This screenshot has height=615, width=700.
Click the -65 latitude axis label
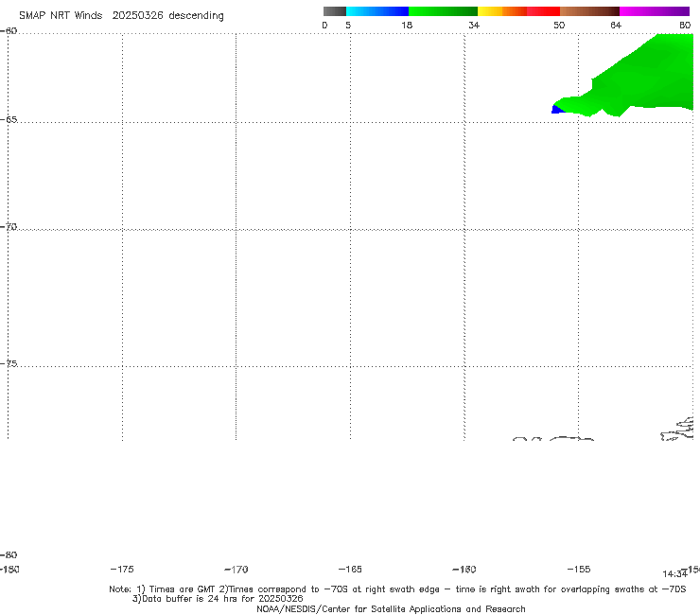pyautogui.click(x=9, y=120)
